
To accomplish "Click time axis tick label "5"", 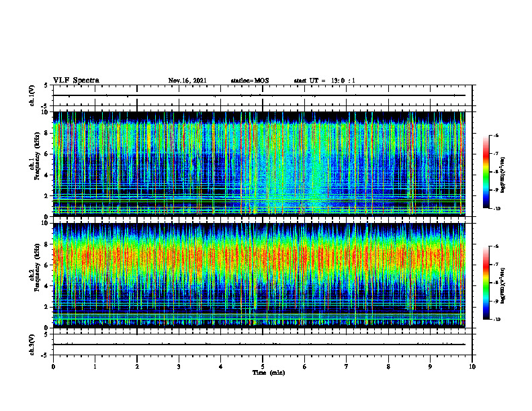I will click(x=263, y=367).
